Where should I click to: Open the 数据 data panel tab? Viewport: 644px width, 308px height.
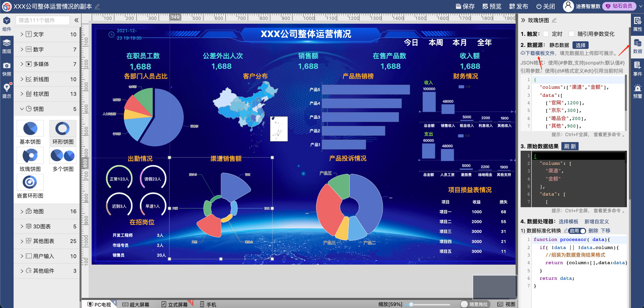[637, 46]
